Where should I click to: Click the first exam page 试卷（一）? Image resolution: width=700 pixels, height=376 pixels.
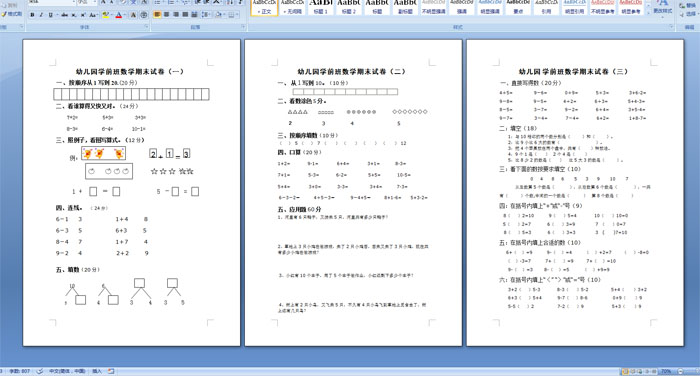click(131, 192)
